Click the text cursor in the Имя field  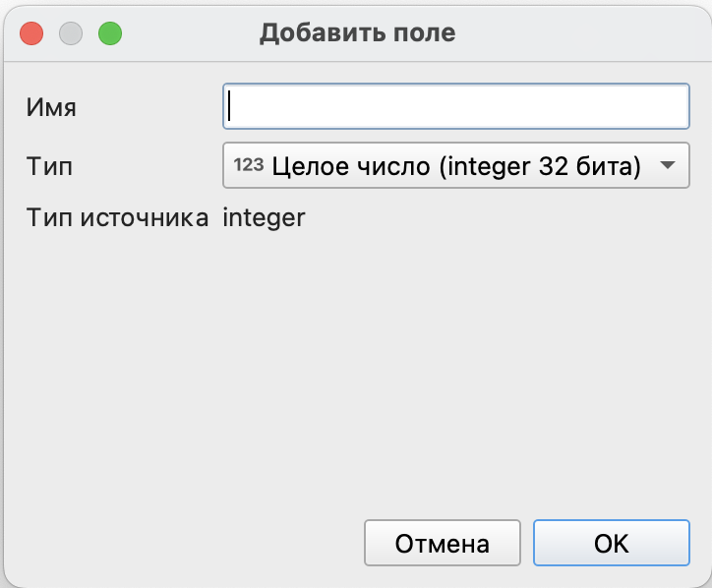pyautogui.click(x=230, y=106)
